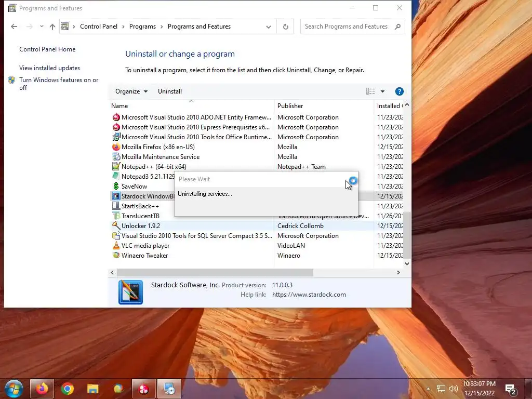The image size is (532, 399).
Task: Open the blue Help icon
Action: coord(400,91)
